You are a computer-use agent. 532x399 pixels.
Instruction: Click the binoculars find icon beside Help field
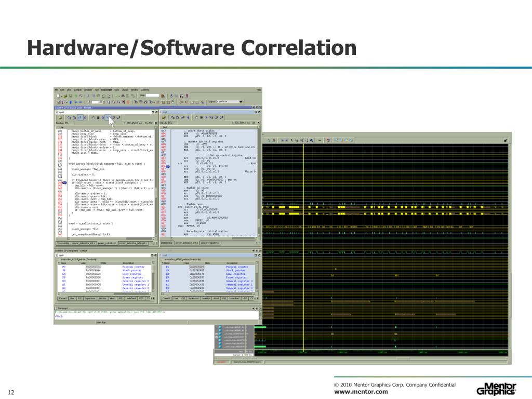[163, 96]
